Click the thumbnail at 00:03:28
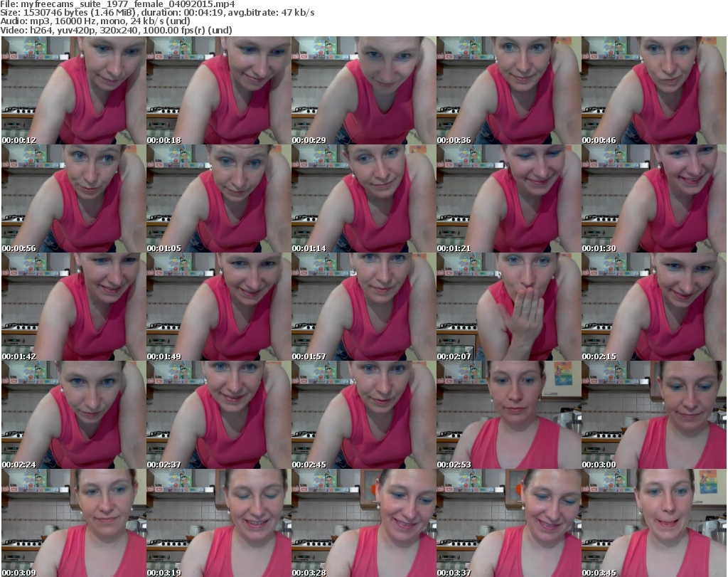 [363, 523]
